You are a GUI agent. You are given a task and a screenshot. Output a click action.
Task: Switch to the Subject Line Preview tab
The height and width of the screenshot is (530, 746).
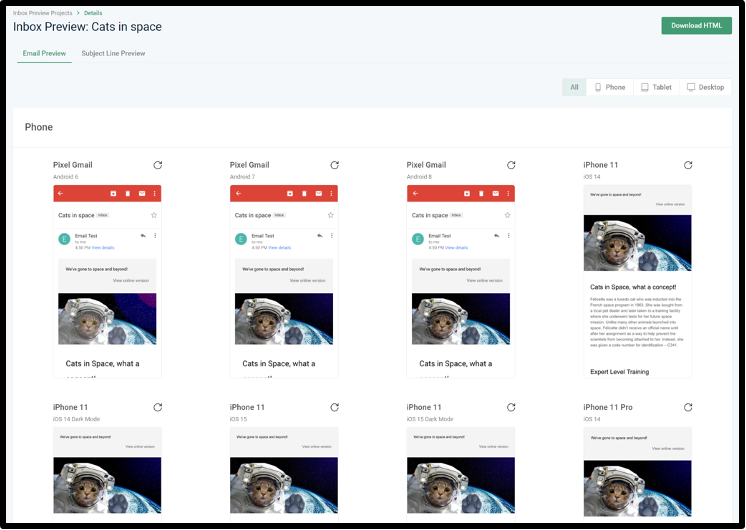pos(113,53)
